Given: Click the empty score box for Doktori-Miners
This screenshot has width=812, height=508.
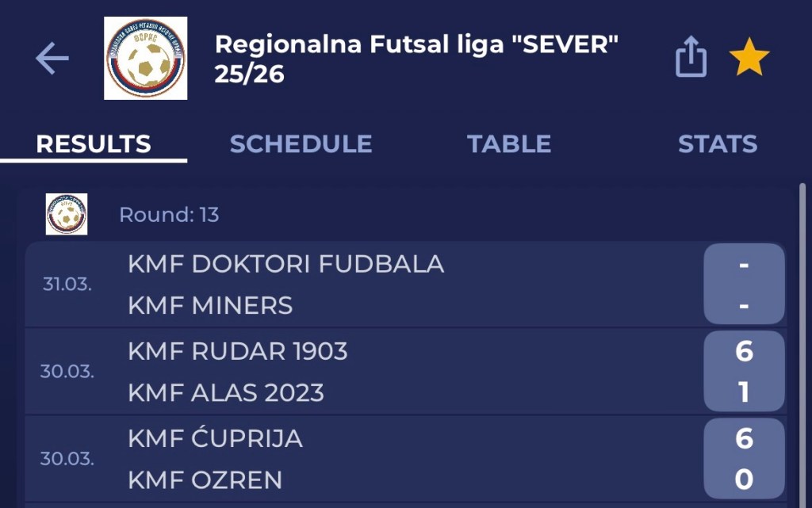Looking at the screenshot, I should 744,285.
